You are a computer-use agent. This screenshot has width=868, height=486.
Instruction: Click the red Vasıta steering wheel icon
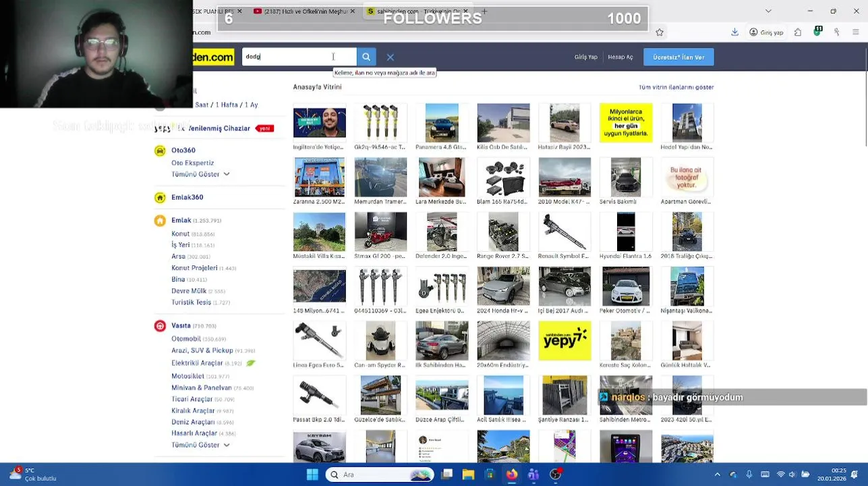point(160,325)
